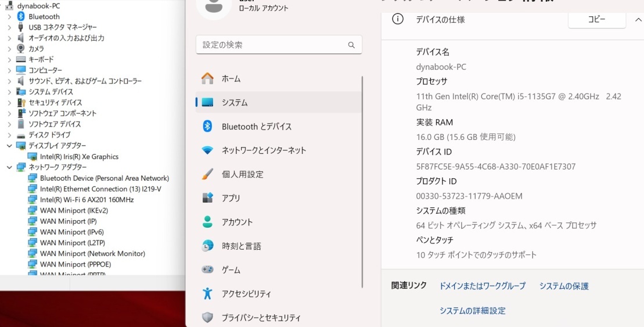Click the gamepad gaming icon
The width and height of the screenshot is (644, 327).
click(207, 270)
